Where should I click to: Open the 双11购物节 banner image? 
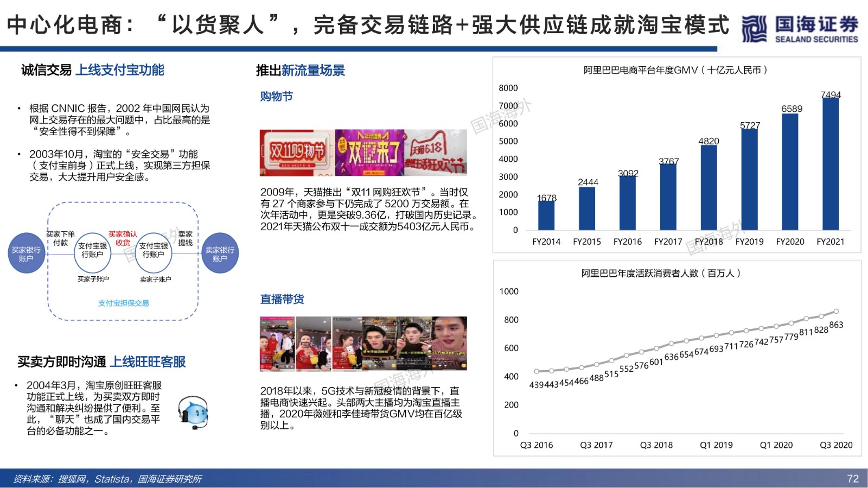click(297, 153)
